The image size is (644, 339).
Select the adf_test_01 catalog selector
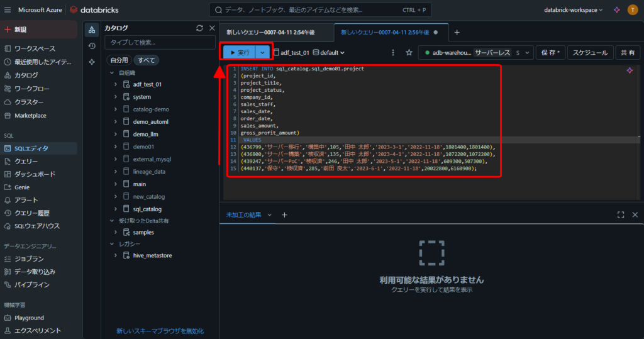pyautogui.click(x=291, y=53)
